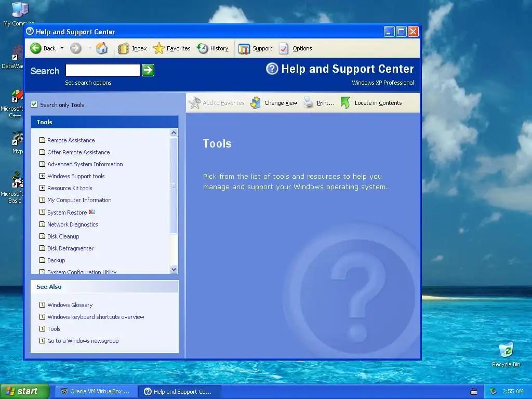Expand Resource Kit tools plus box
Screen dimensions: 532x399
coord(42,188)
